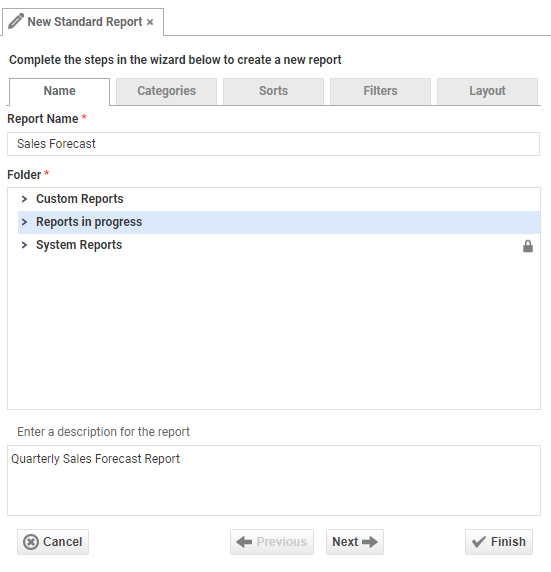Expand the Reports in progress folder

click(x=24, y=222)
